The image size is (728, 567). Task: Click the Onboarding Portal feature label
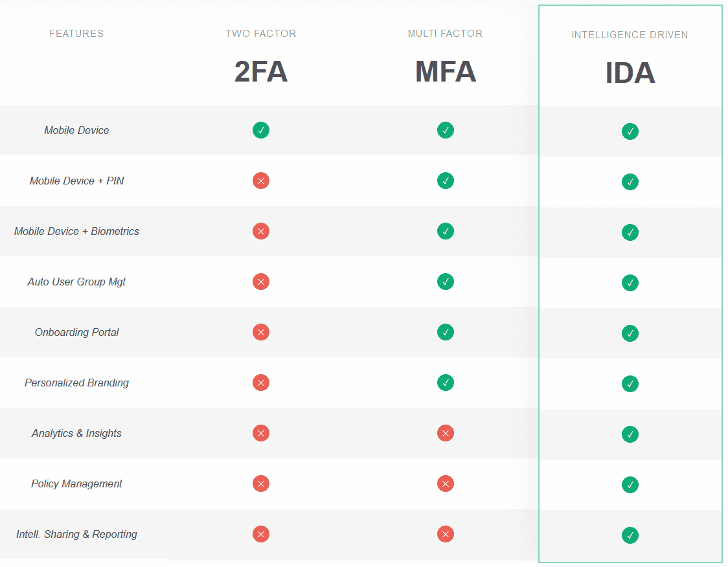[x=76, y=332]
